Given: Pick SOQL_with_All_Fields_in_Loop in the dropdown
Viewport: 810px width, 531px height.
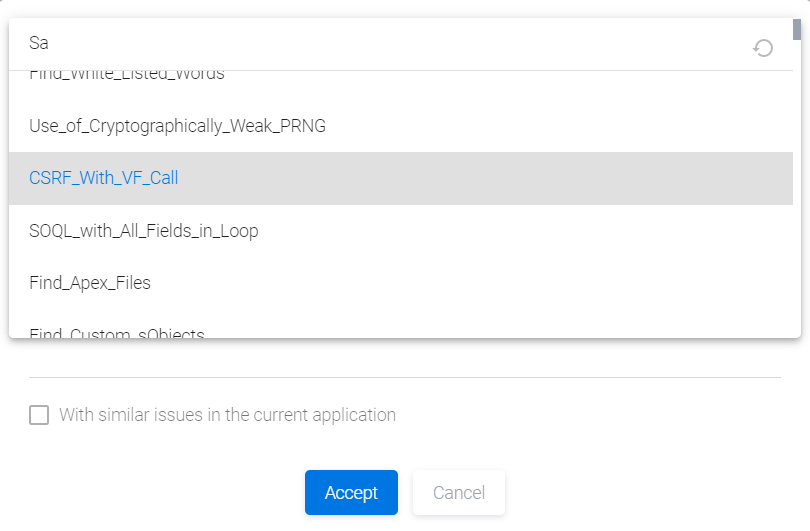Looking at the screenshot, I should 144,231.
